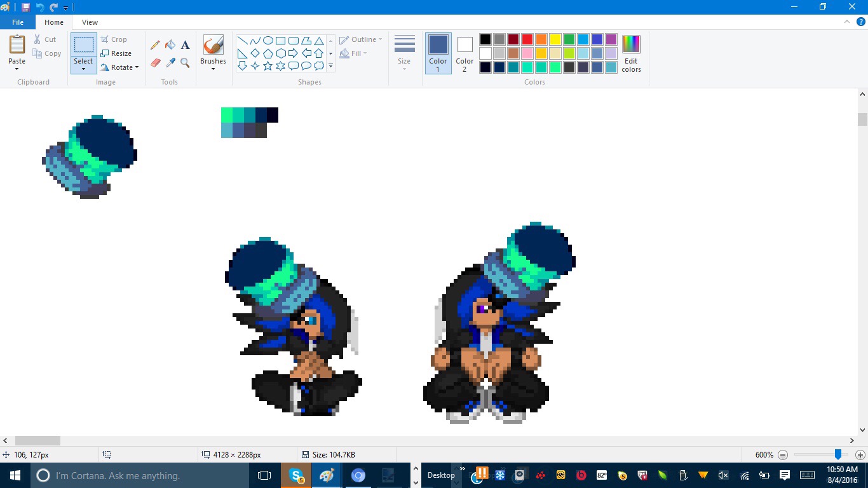Viewport: 868px width, 488px height.
Task: Click the Resize button
Action: 116,53
